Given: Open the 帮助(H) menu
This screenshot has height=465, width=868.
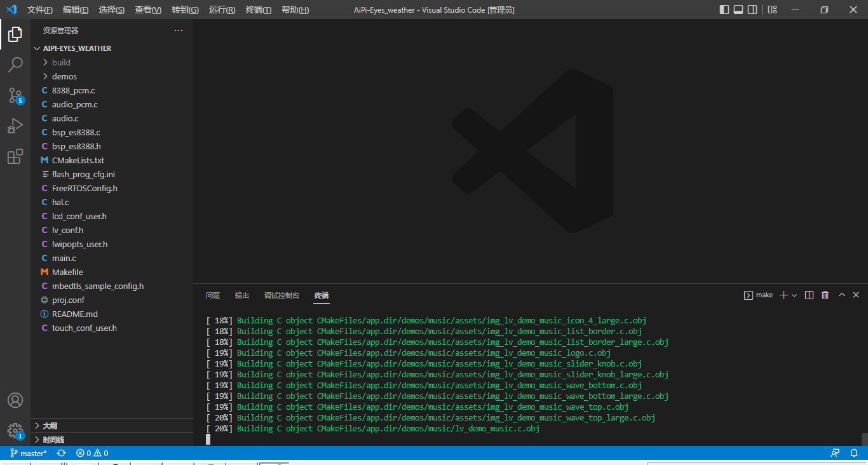Looking at the screenshot, I should point(295,10).
